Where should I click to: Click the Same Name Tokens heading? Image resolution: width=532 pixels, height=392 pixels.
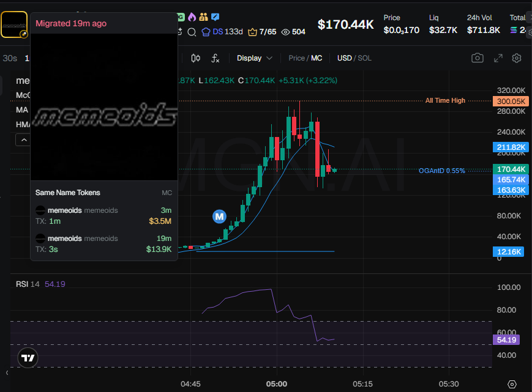click(x=68, y=193)
